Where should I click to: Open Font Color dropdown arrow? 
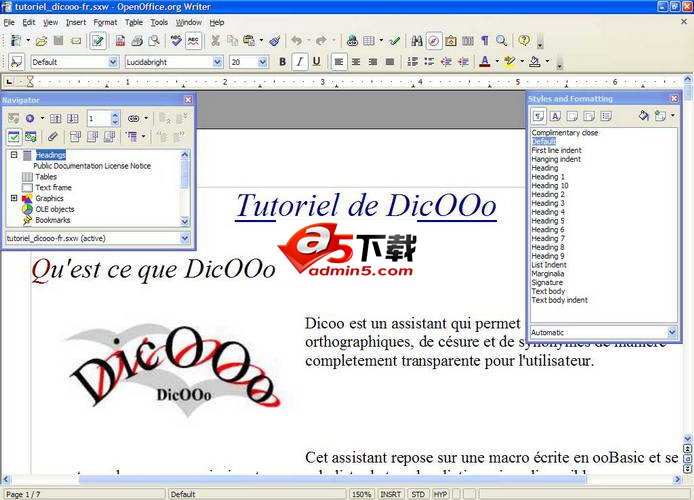[x=497, y=62]
